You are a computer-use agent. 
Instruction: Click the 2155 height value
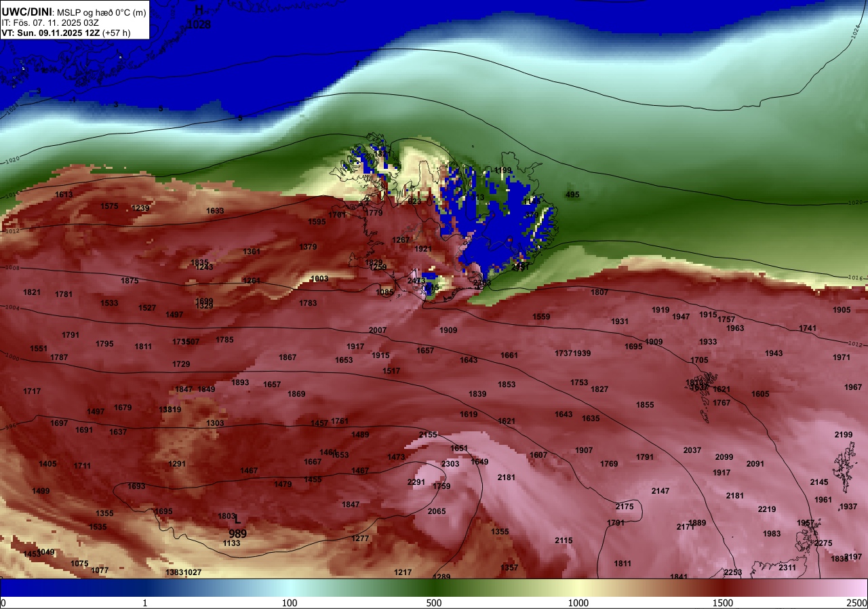tap(428, 435)
